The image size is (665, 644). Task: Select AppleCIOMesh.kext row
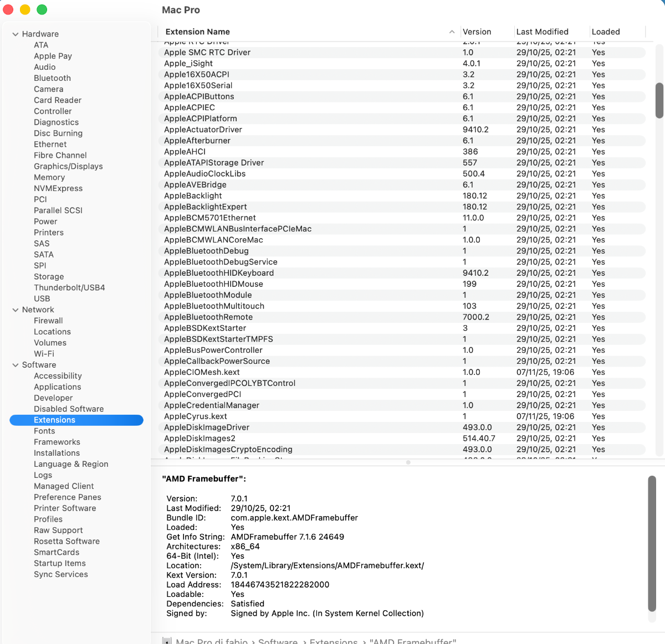click(x=402, y=372)
